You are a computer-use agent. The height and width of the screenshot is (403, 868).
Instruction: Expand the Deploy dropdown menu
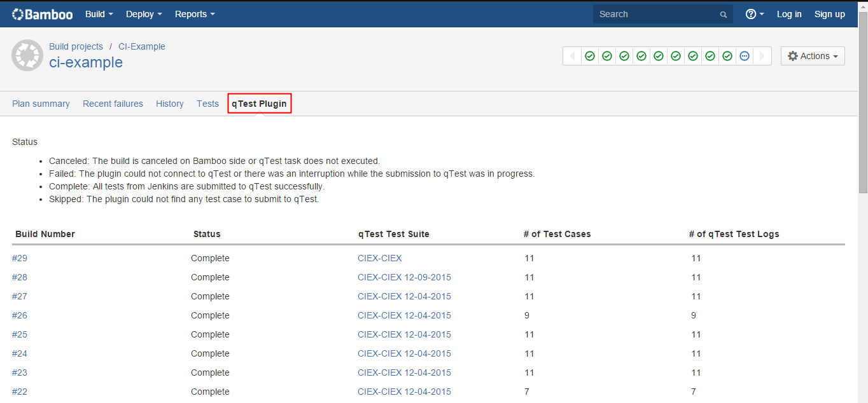click(144, 14)
